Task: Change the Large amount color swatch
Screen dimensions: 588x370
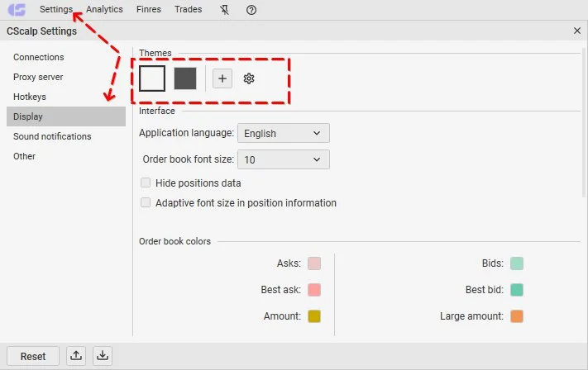Action: pyautogui.click(x=517, y=316)
